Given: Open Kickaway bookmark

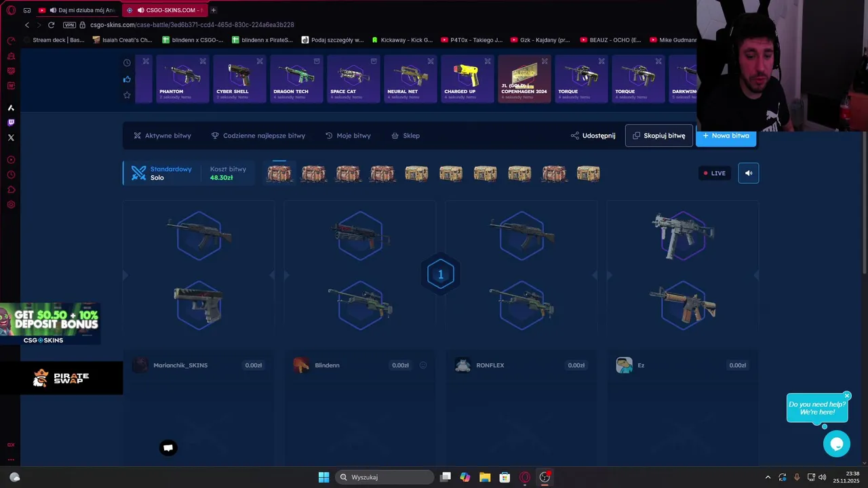Looking at the screenshot, I should [x=402, y=40].
